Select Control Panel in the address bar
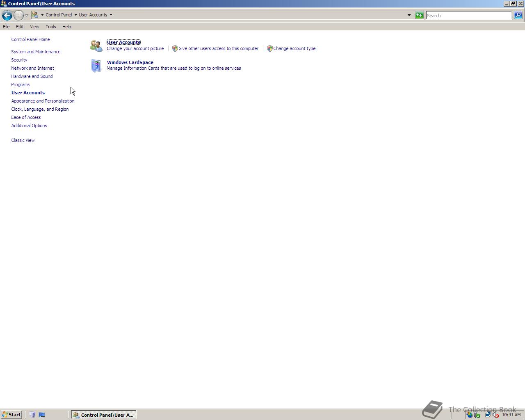Image resolution: width=525 pixels, height=420 pixels. pyautogui.click(x=59, y=15)
